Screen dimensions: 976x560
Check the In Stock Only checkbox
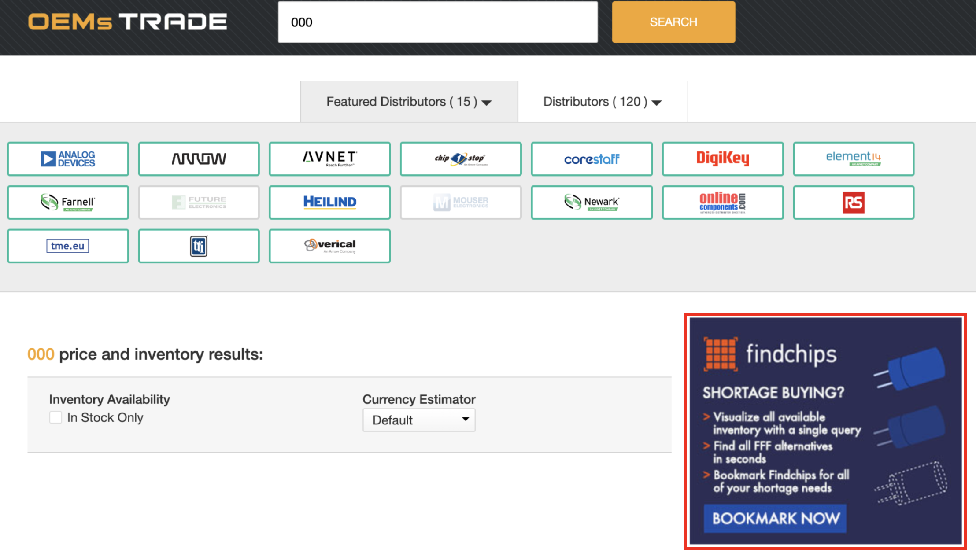pos(55,417)
